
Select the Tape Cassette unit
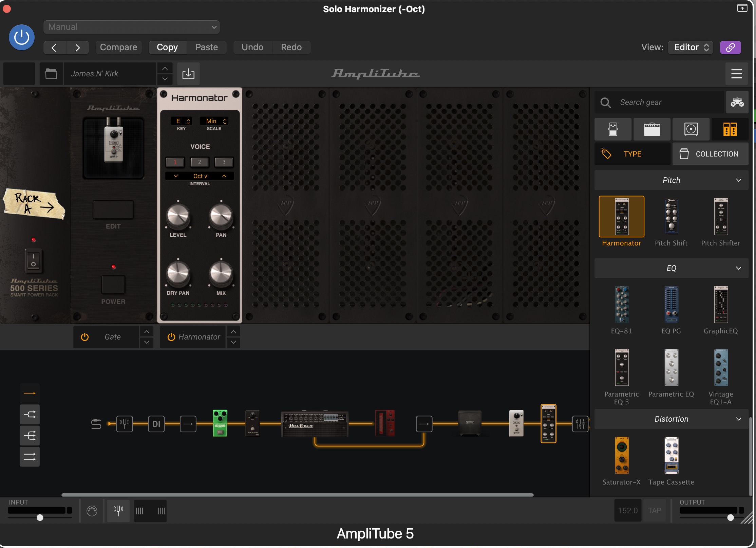tap(671, 455)
